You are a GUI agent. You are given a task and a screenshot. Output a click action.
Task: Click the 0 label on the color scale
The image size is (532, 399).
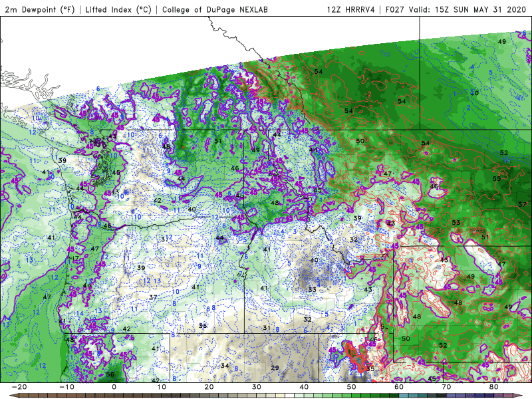tap(114, 387)
